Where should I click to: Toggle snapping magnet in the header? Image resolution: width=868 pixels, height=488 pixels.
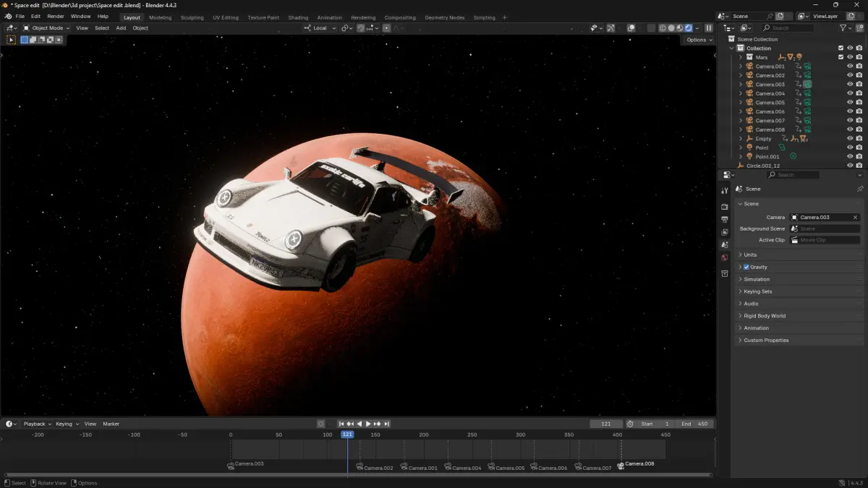pyautogui.click(x=361, y=28)
